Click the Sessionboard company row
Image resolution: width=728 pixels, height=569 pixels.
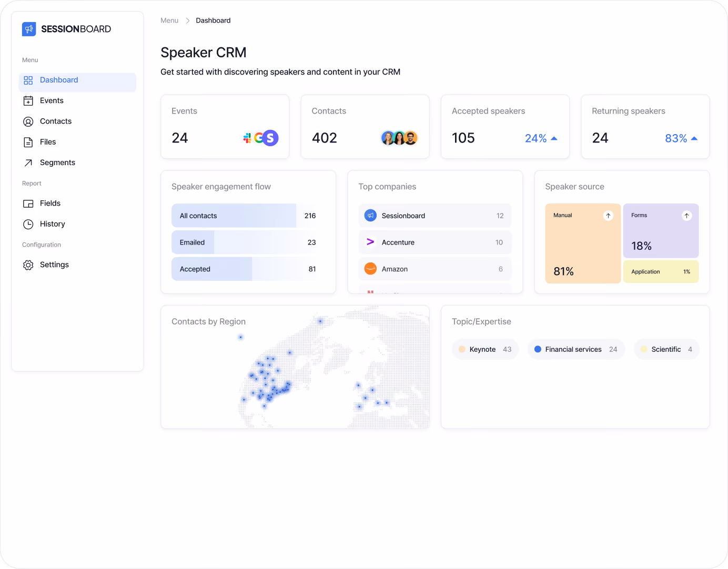coord(435,216)
